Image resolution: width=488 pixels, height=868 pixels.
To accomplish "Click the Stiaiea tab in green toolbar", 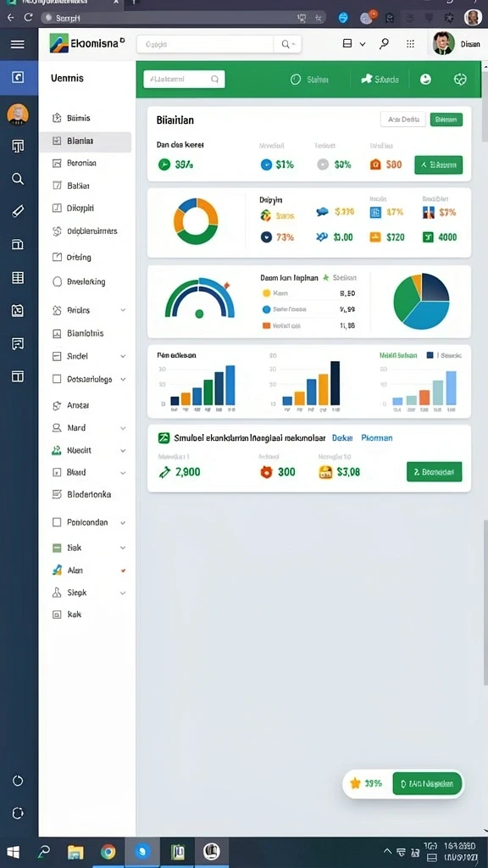I will tap(310, 79).
